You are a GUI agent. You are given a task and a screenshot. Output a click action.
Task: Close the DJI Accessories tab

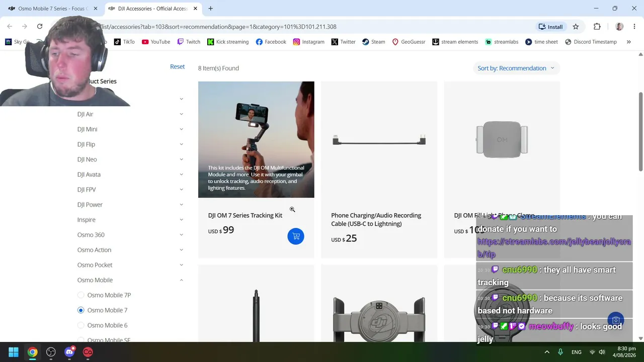[x=196, y=9]
